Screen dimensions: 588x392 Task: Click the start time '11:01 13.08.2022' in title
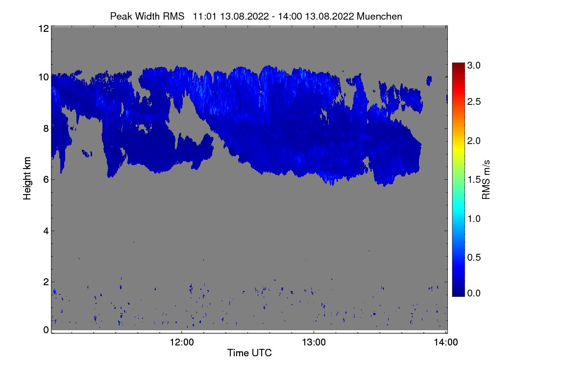pyautogui.click(x=230, y=16)
